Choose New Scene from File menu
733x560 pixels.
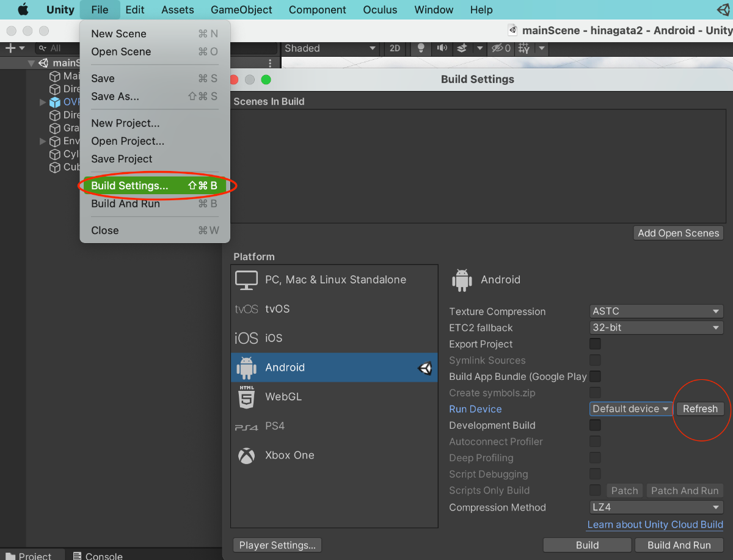[155, 34]
